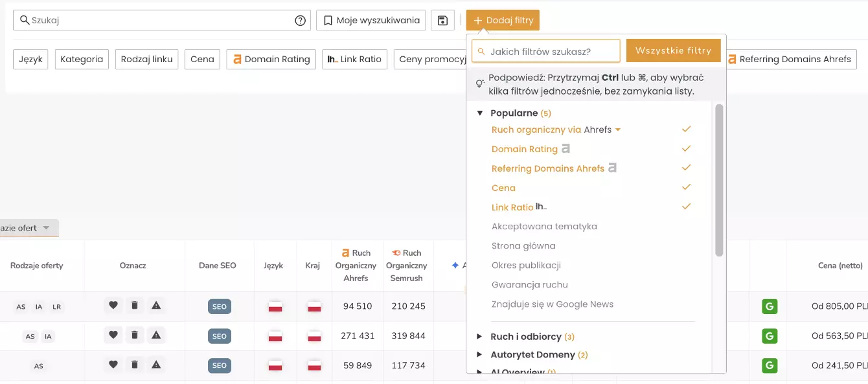
Task: Click the Wszystkie filtry button
Action: [673, 51]
